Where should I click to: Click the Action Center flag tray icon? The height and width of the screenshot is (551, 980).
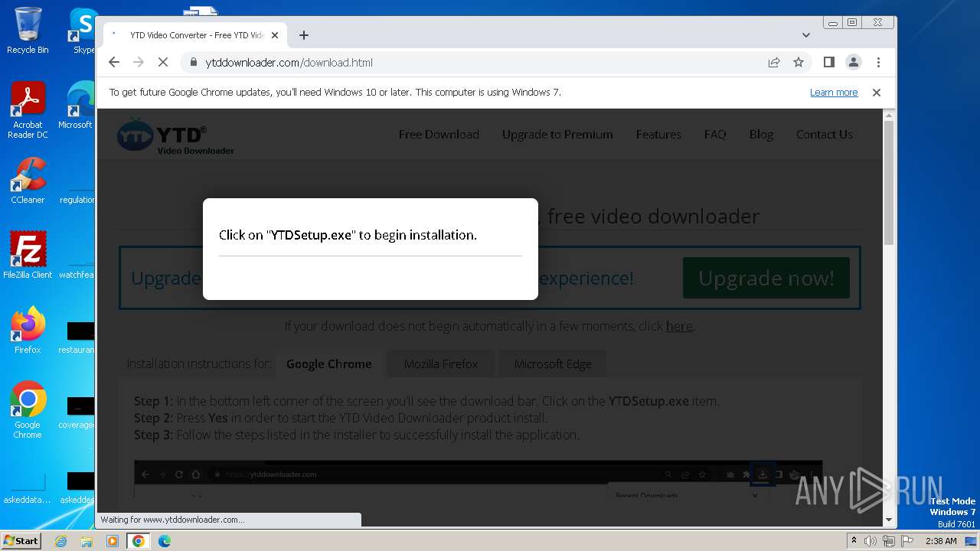click(907, 541)
